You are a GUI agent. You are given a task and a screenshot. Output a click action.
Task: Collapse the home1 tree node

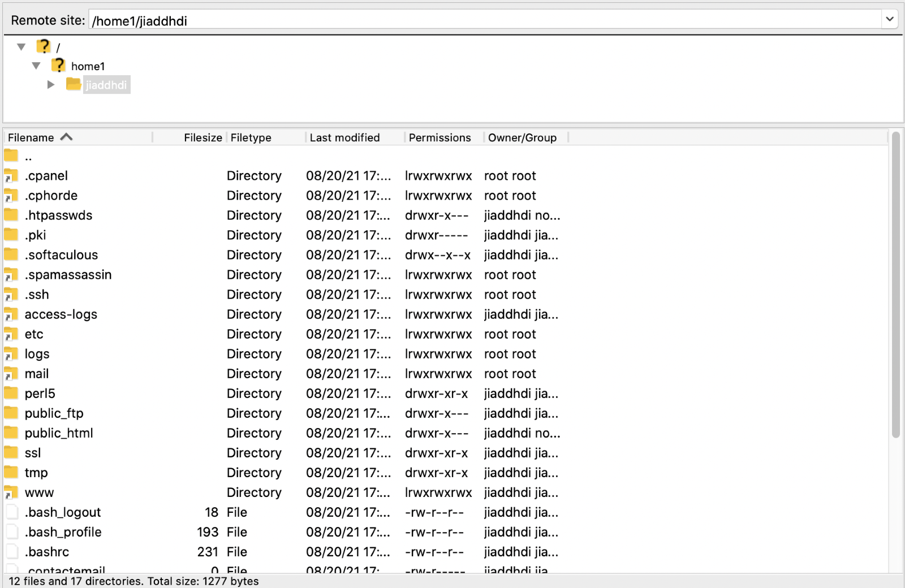coord(36,65)
